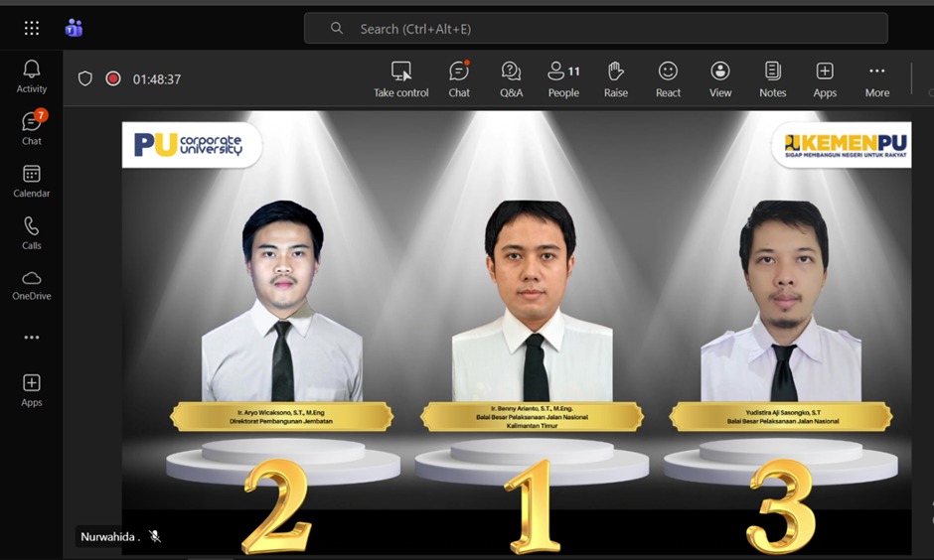
Task: Expand the React emoji options
Action: [x=668, y=78]
